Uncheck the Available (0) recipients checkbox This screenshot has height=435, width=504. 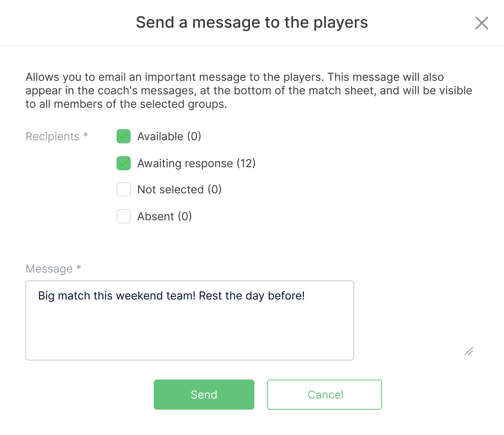123,136
